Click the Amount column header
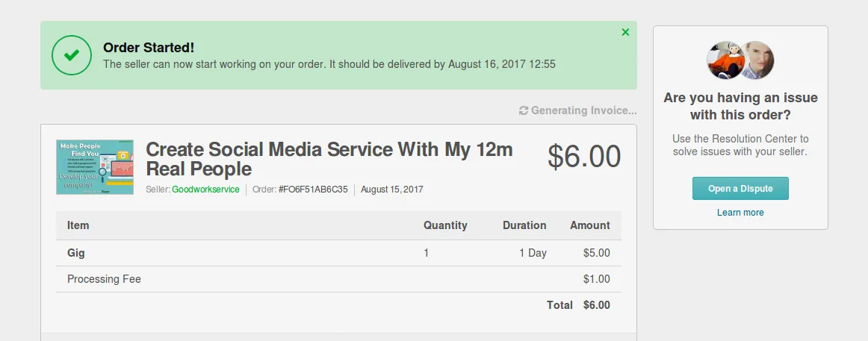The height and width of the screenshot is (341, 868). click(x=590, y=225)
